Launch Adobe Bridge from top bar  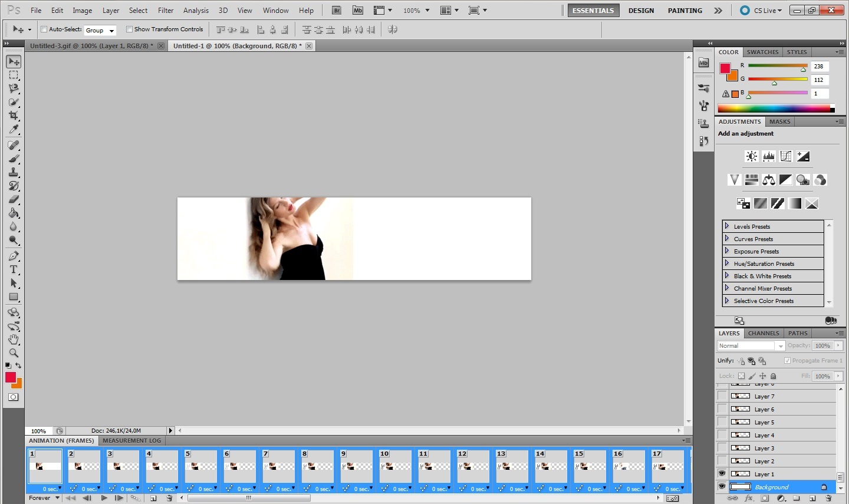pos(337,11)
